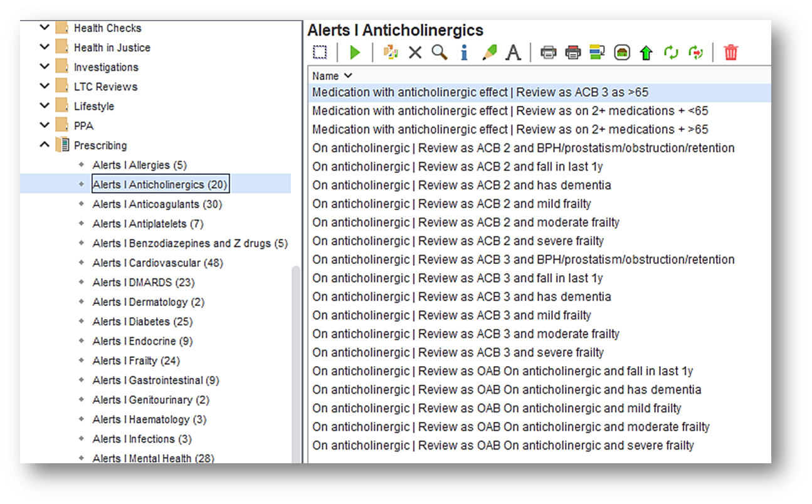This screenshot has height=504, width=812.
Task: Open the text formatting tool (A icon)
Action: pos(513,53)
